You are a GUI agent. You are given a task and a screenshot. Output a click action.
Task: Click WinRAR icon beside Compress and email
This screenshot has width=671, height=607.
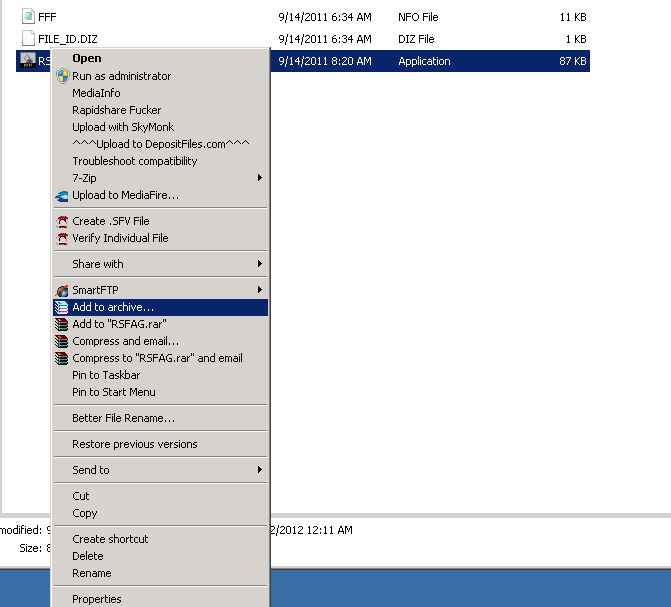click(62, 341)
